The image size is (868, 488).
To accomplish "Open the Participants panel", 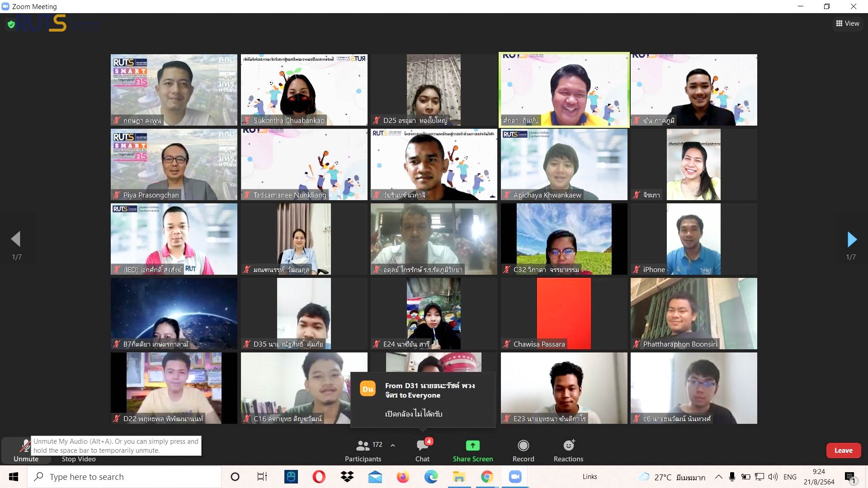I will [x=363, y=450].
